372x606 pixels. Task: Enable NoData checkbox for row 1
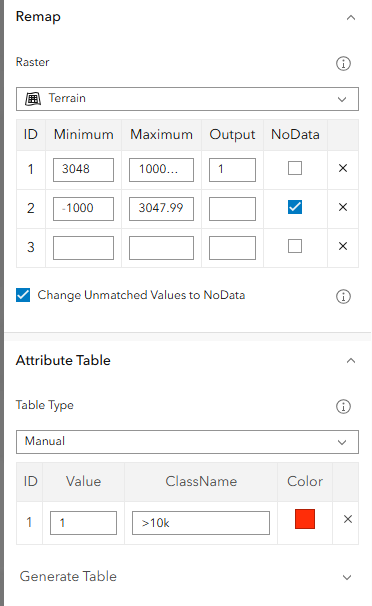coord(295,168)
